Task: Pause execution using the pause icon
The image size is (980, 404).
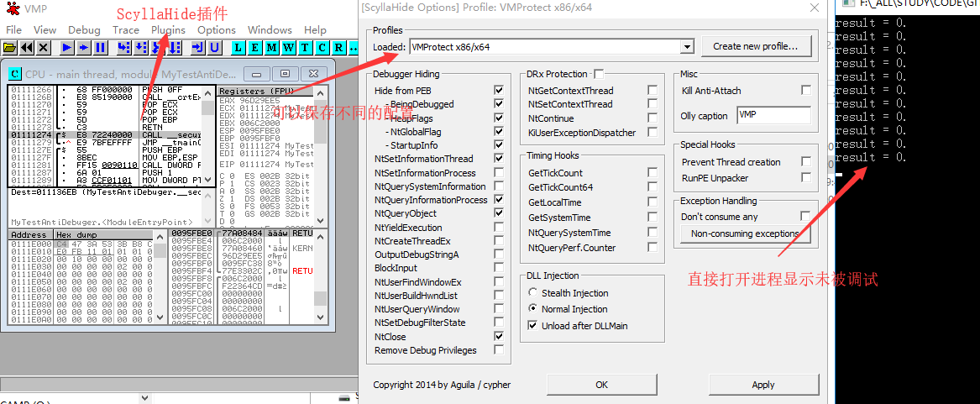Action: [100, 48]
